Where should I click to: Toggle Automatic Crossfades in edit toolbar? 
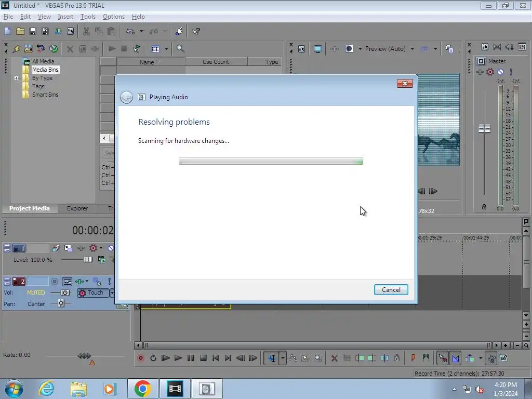point(455,358)
